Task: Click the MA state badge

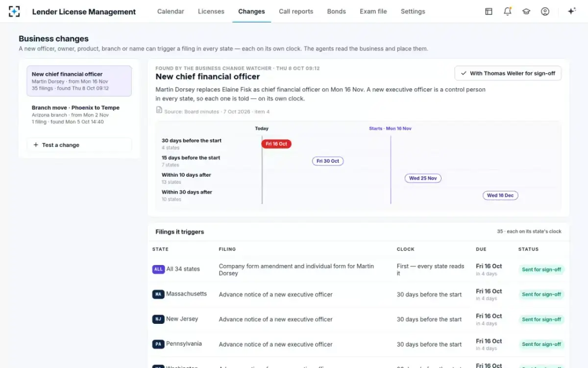Action: click(158, 294)
